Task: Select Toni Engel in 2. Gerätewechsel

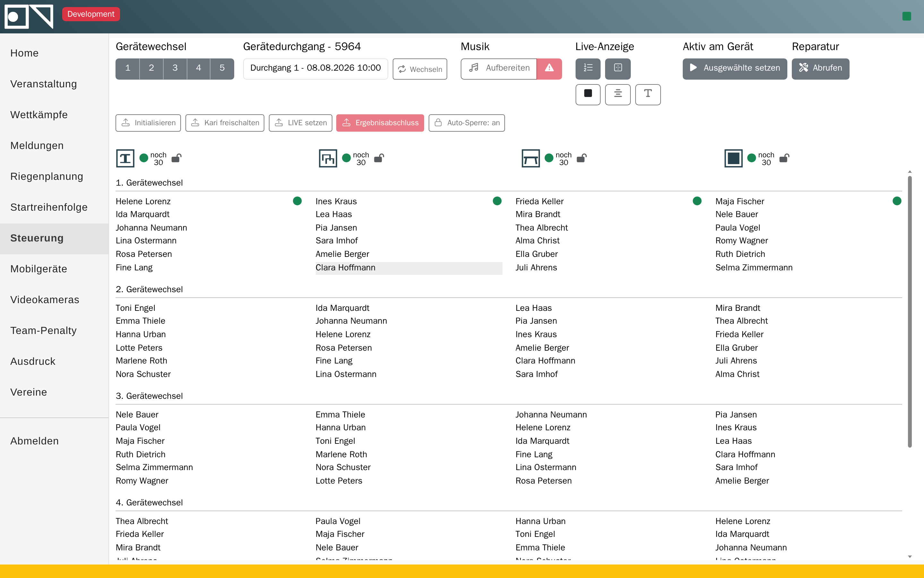Action: [x=209, y=308]
